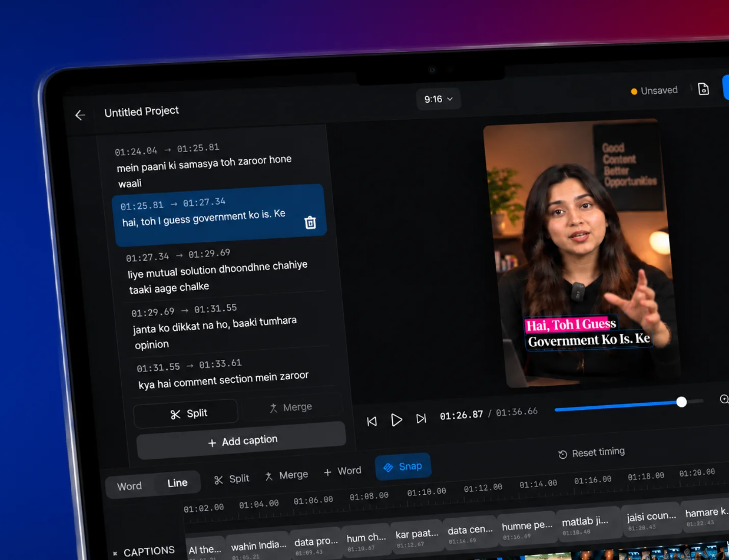The image size is (729, 560).
Task: Add a new caption
Action: pos(242,441)
